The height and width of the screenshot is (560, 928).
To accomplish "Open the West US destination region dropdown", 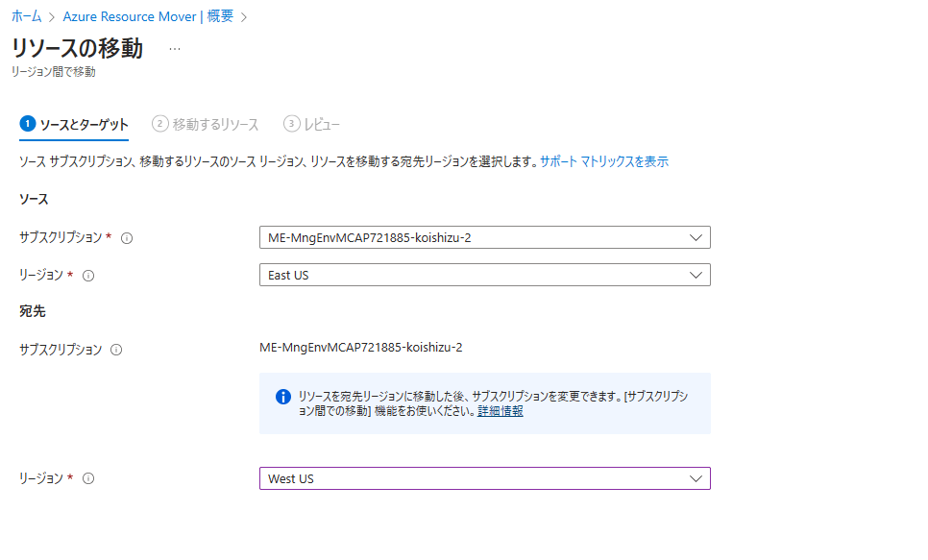I will pos(485,478).
